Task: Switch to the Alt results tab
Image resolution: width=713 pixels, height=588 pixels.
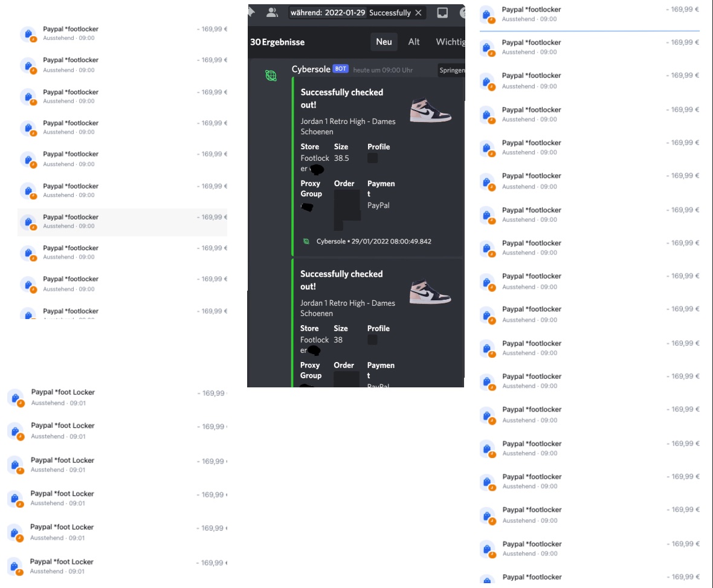Action: tap(414, 42)
